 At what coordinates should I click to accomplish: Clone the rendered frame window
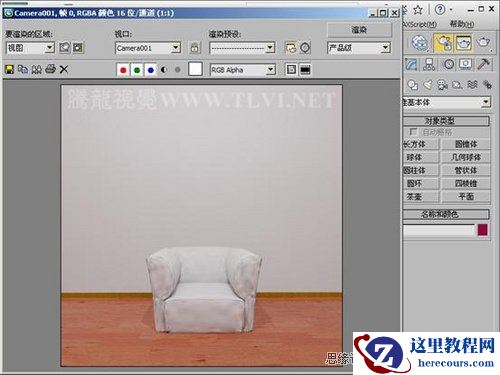[x=37, y=69]
